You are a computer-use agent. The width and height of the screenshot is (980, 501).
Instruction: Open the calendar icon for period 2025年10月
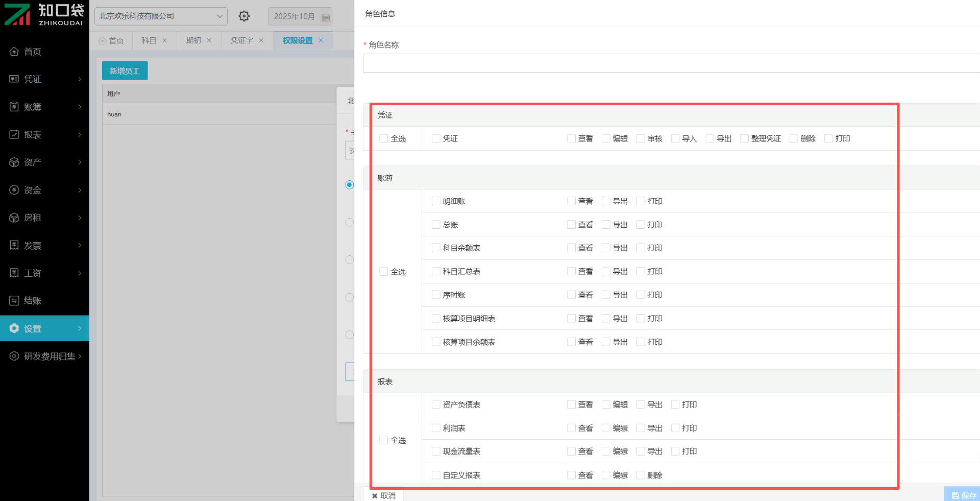(325, 17)
